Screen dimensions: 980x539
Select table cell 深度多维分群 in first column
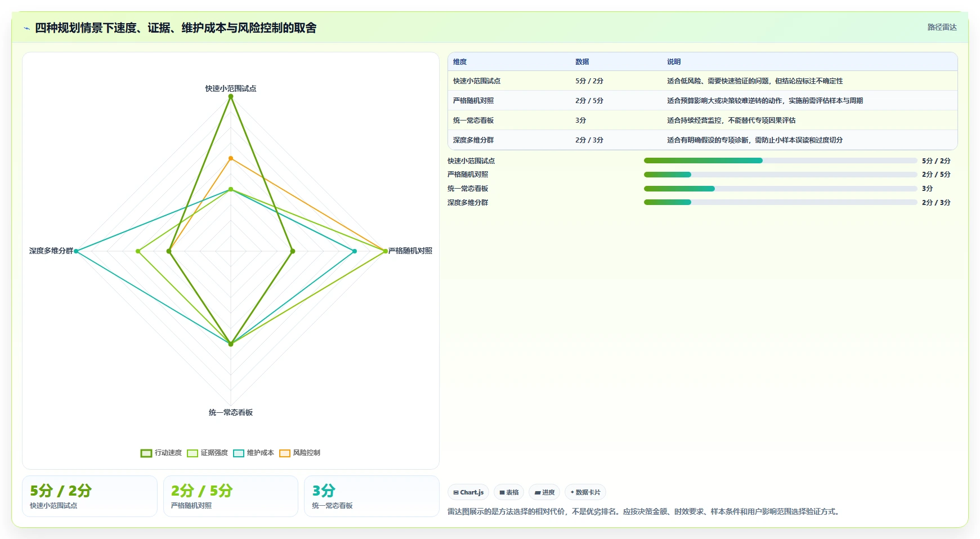click(473, 140)
